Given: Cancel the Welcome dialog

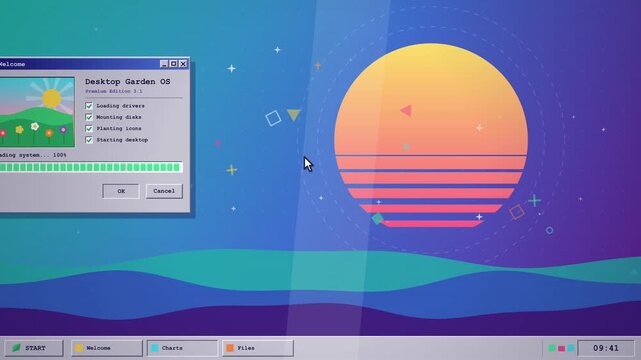Looking at the screenshot, I should (164, 191).
